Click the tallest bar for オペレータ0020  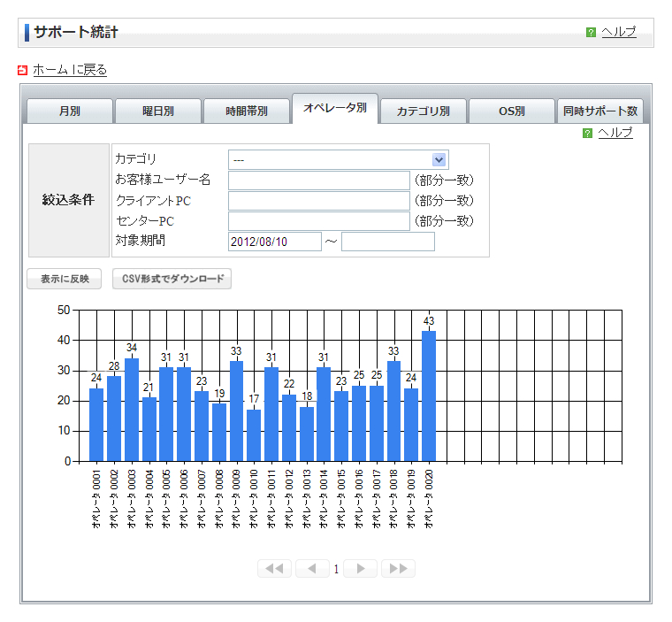click(x=429, y=395)
